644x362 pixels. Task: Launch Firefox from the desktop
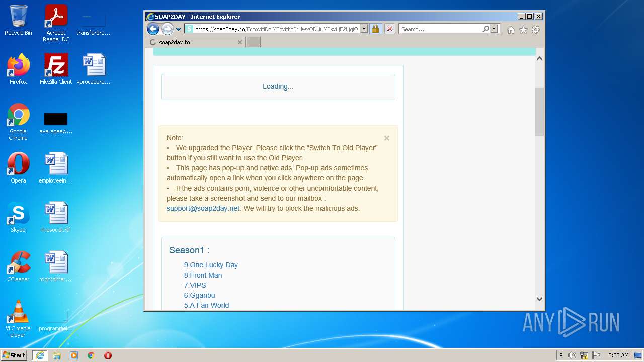pos(18,69)
